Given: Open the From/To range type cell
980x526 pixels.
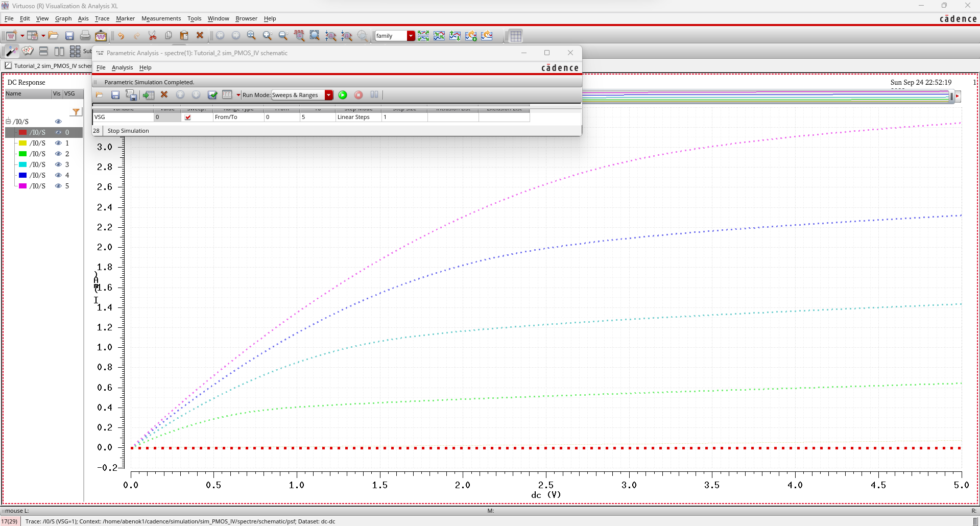Looking at the screenshot, I should pos(238,117).
